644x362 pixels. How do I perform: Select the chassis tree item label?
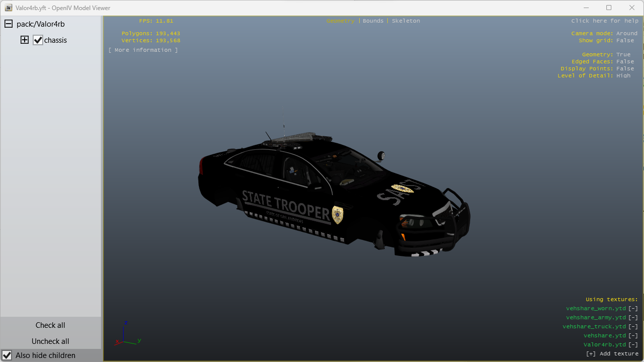pyautogui.click(x=55, y=40)
